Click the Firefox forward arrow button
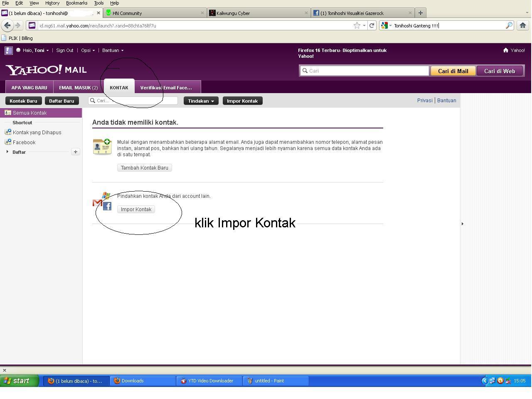 click(x=17, y=25)
